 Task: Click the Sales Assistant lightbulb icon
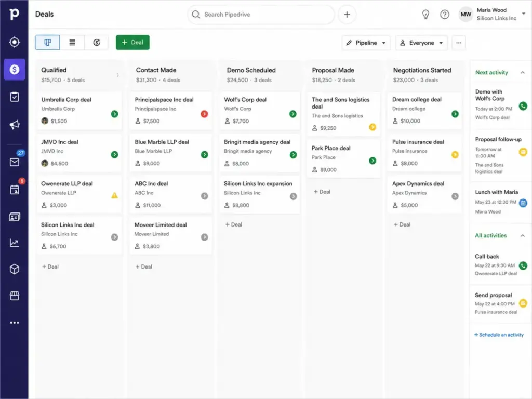[x=425, y=14]
